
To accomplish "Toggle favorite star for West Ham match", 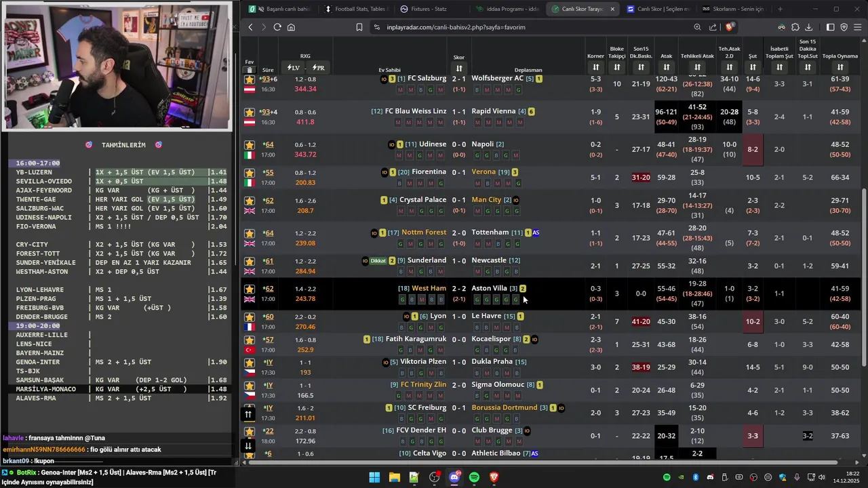I will pos(250,289).
